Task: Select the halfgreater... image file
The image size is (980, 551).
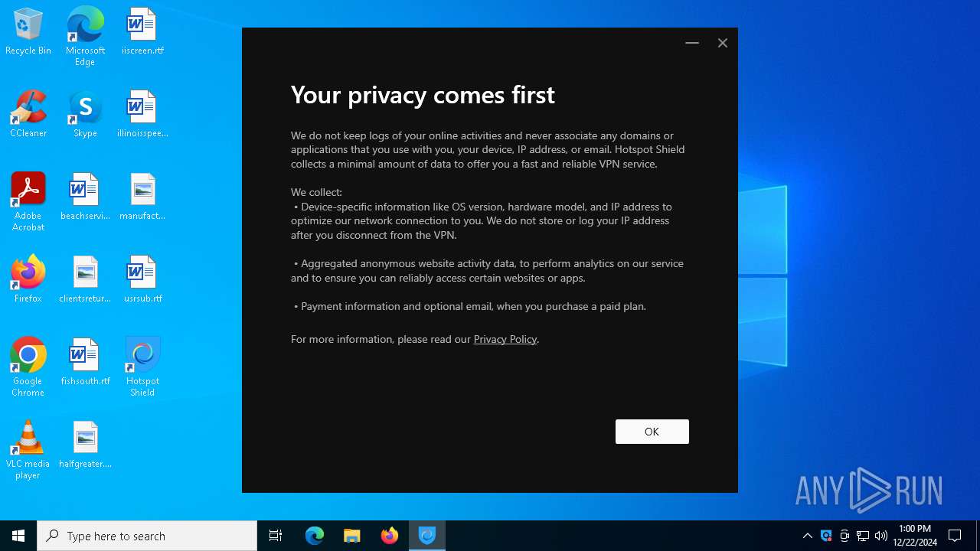Action: coord(85,445)
